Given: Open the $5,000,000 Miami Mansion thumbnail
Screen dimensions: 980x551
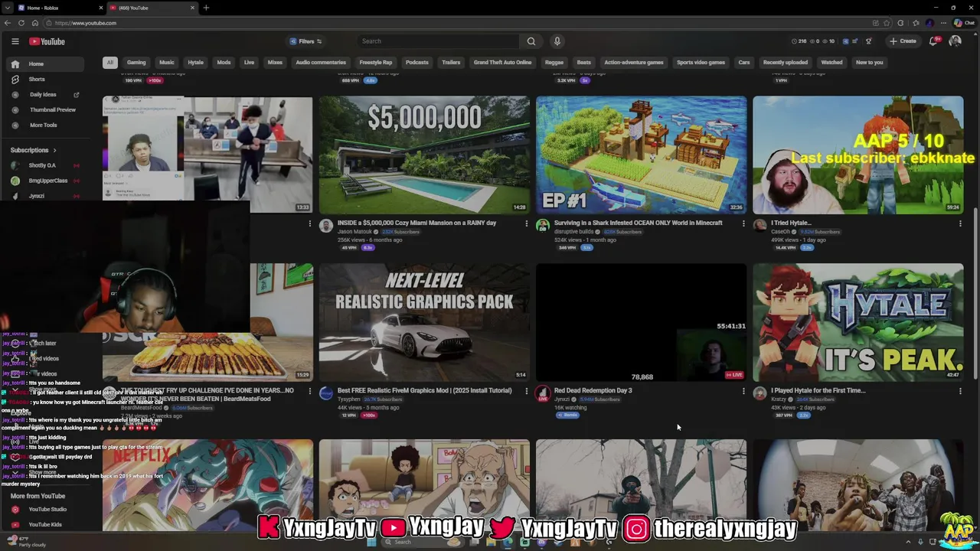Looking at the screenshot, I should click(424, 155).
